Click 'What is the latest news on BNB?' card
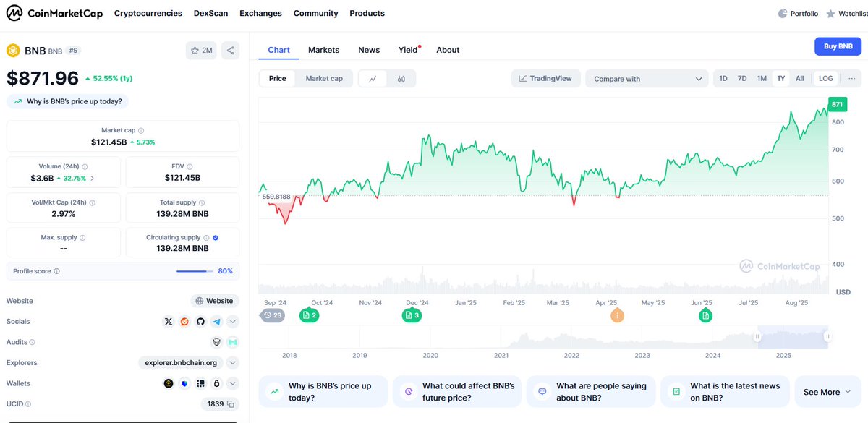 coord(726,392)
